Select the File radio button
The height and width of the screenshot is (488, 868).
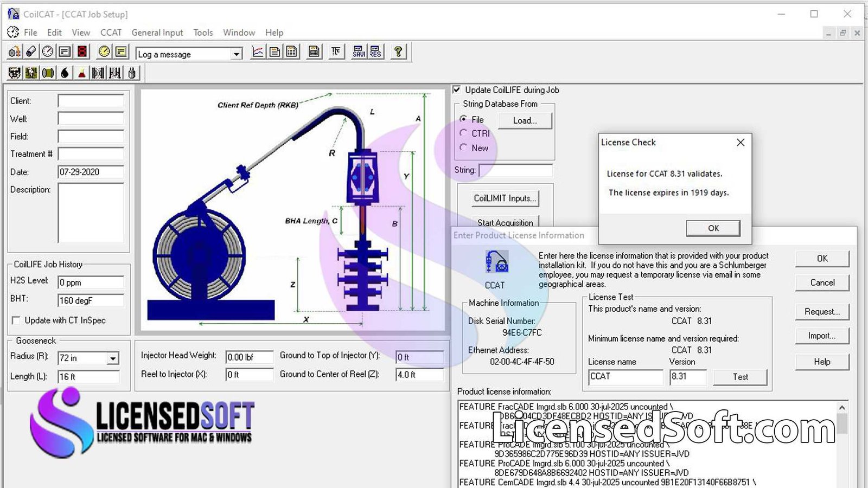point(463,119)
